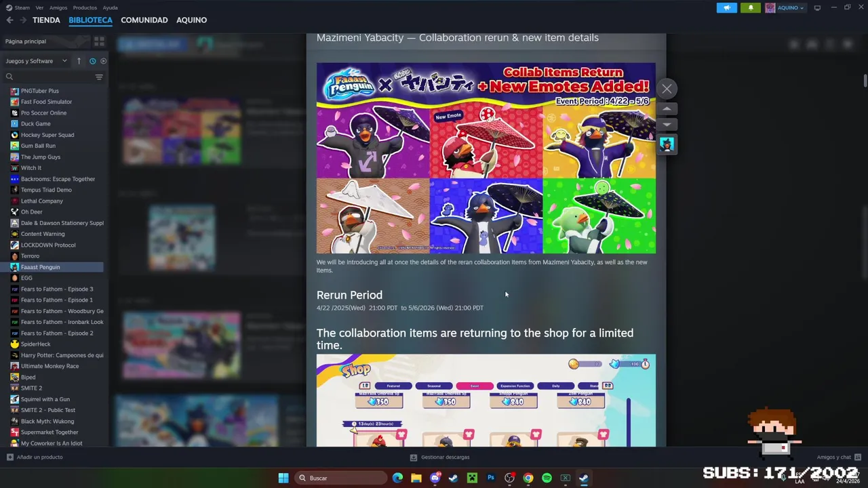
Task: Open Spotify from the taskbar
Action: 547,478
